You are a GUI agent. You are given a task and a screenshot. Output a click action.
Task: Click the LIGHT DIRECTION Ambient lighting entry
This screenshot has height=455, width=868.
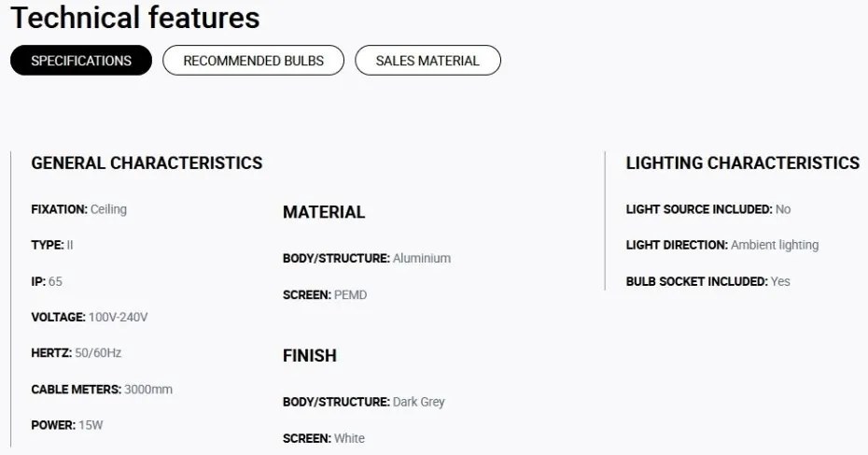tap(722, 245)
